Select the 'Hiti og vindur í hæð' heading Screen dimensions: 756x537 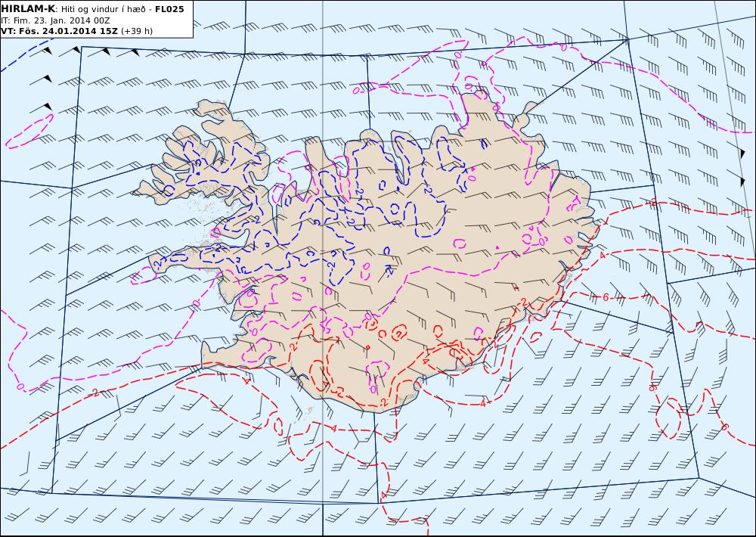pyautogui.click(x=102, y=10)
